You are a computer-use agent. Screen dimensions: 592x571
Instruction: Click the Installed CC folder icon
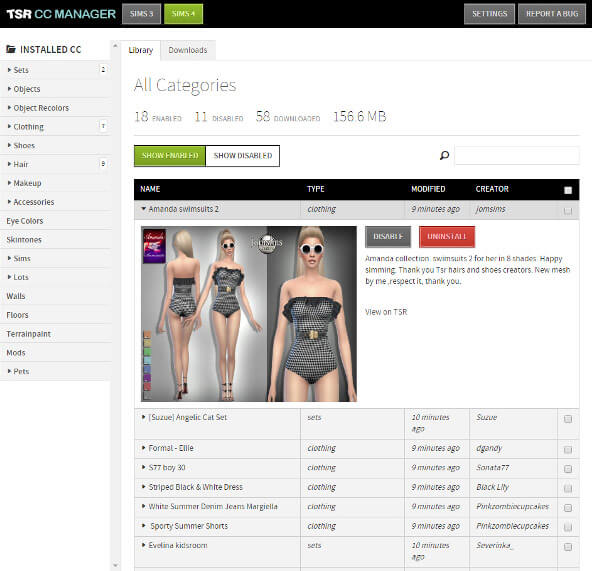(11, 49)
